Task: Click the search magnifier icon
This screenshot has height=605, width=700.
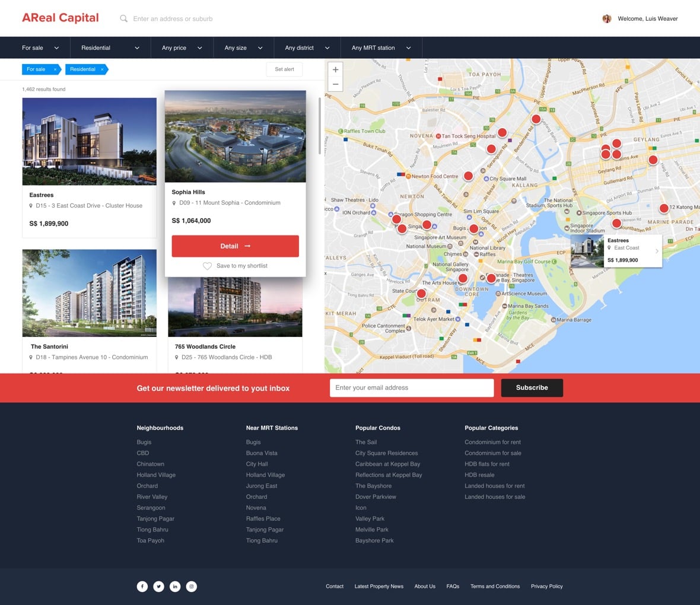Action: [123, 19]
